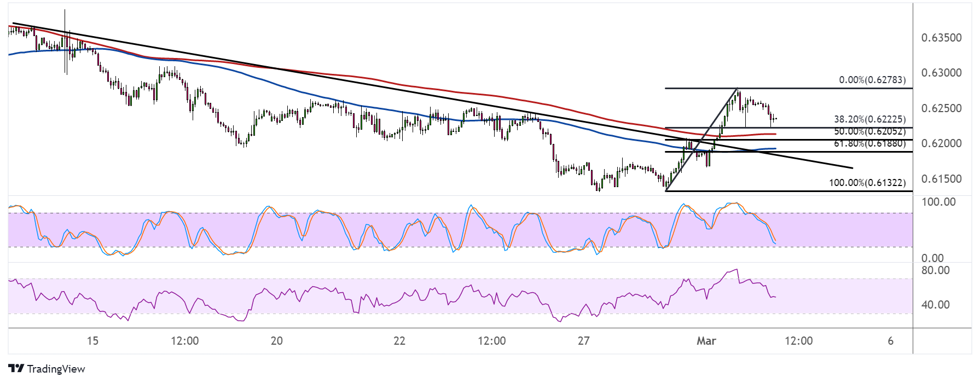Click the Mar label on time axis
This screenshot has width=980, height=383.
706,341
